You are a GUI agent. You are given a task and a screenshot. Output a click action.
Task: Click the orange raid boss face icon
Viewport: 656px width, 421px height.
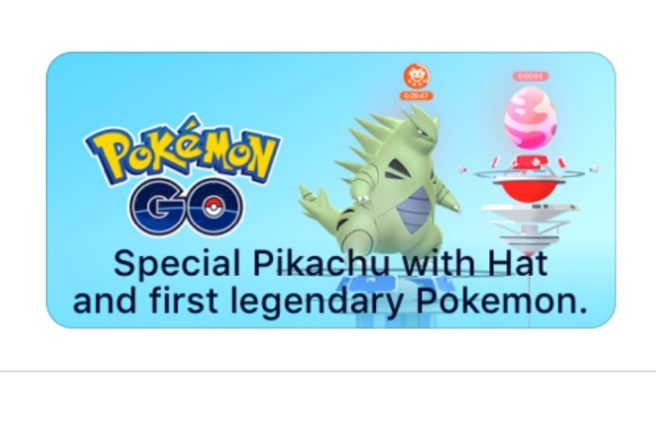click(x=416, y=76)
